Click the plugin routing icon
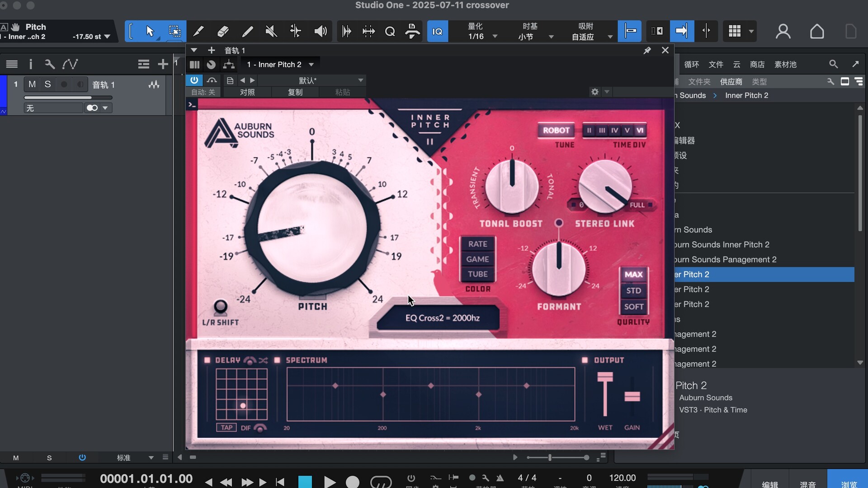The height and width of the screenshot is (488, 868). (229, 65)
